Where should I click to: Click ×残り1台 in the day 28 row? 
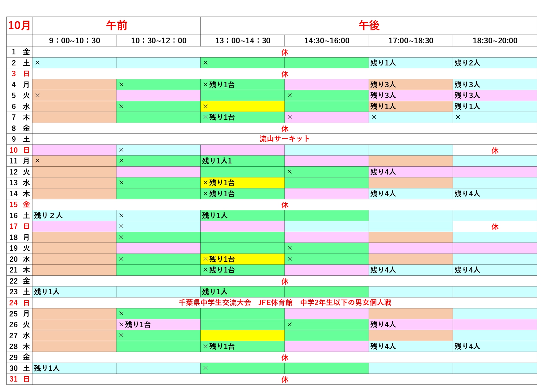click(x=219, y=346)
